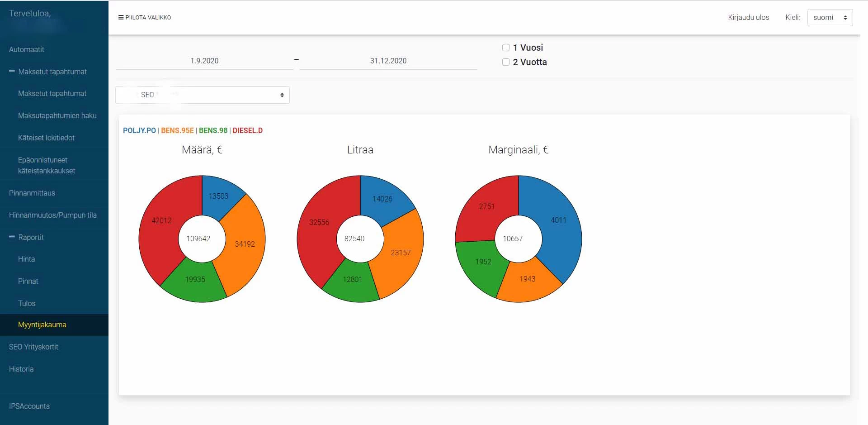
Task: Open Maksutapahtumien haku page
Action: 57,115
